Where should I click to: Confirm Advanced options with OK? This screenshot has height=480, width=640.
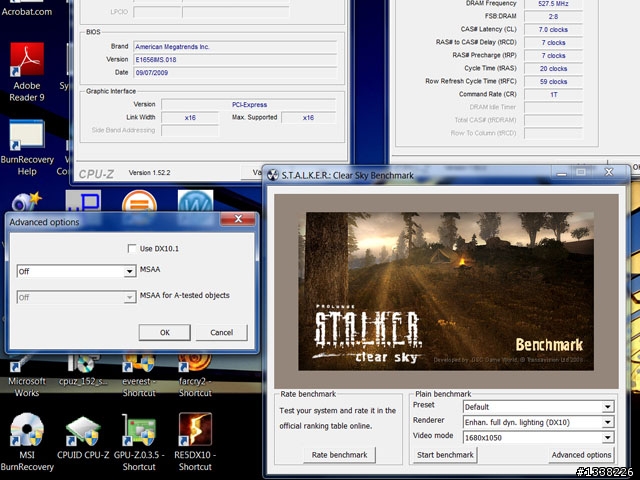[164, 333]
